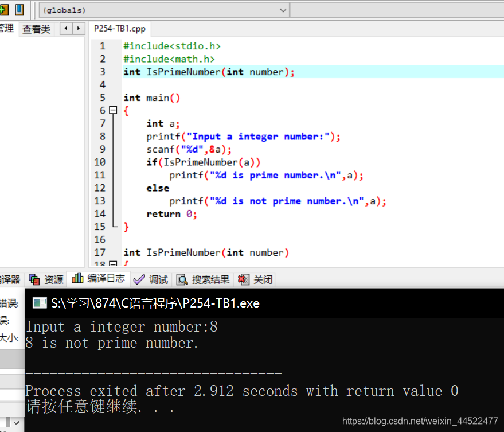This screenshot has width=504, height=432.
Task: Click the console window title bar icon
Action: tap(40, 303)
